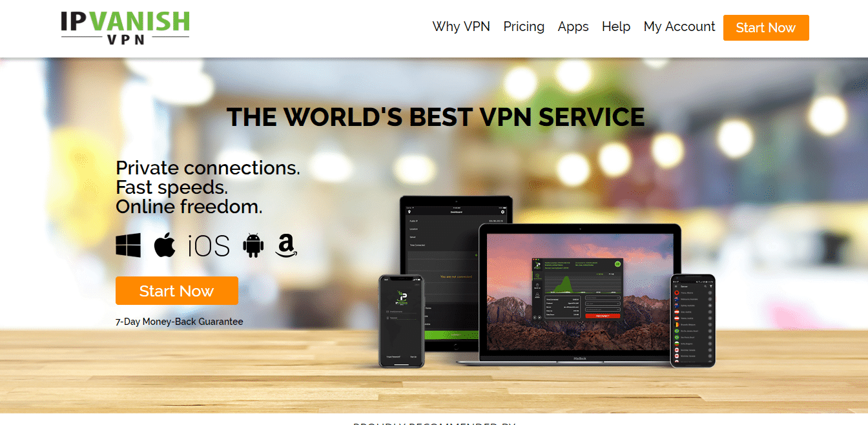Click the Amazon logo icon
Screen dimensions: 868x425
pyautogui.click(x=286, y=246)
